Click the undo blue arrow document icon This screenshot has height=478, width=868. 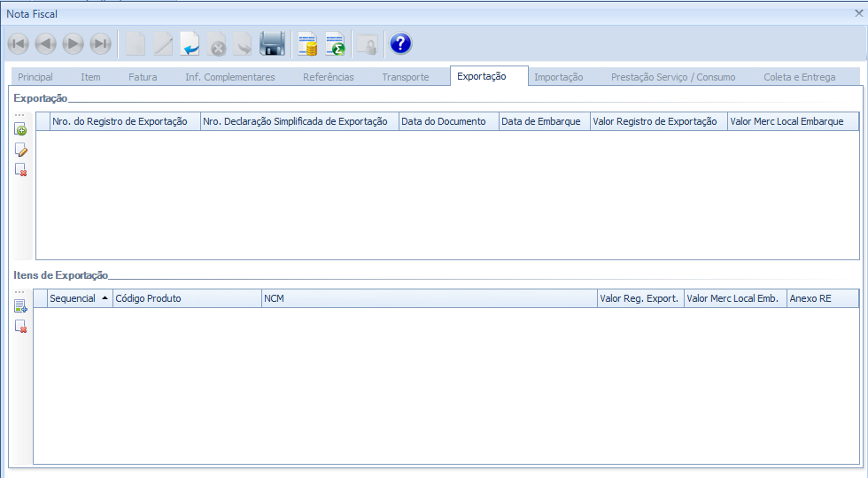click(190, 43)
